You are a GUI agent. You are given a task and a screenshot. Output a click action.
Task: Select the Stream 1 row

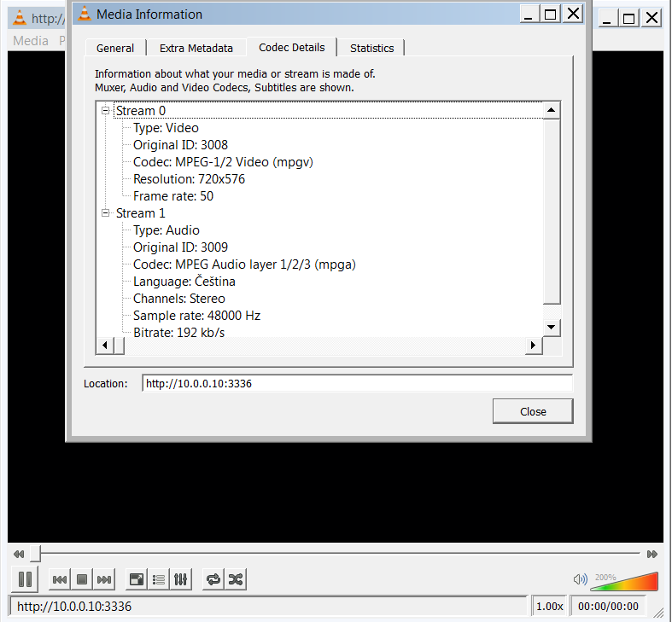tap(141, 213)
